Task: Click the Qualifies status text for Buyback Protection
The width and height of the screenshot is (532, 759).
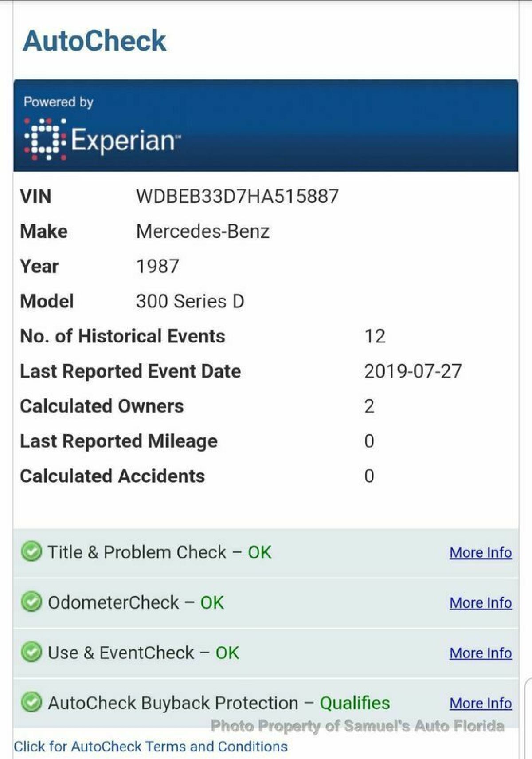Action: point(355,703)
